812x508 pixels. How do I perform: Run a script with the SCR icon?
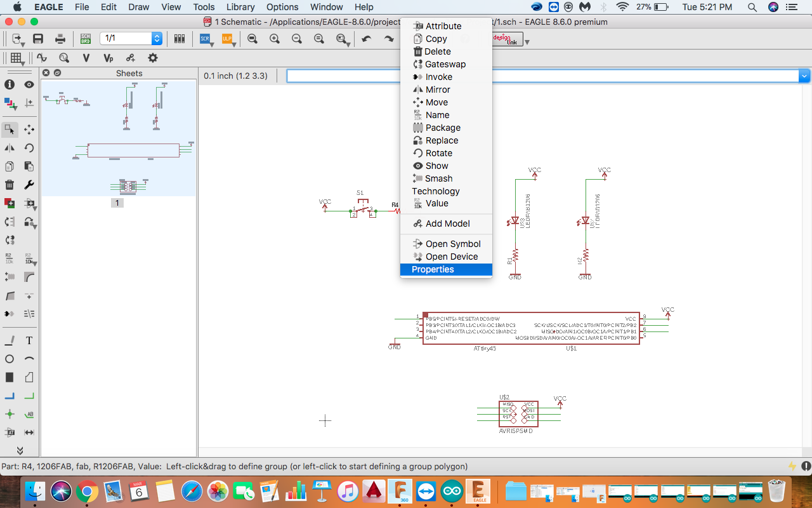tap(206, 39)
